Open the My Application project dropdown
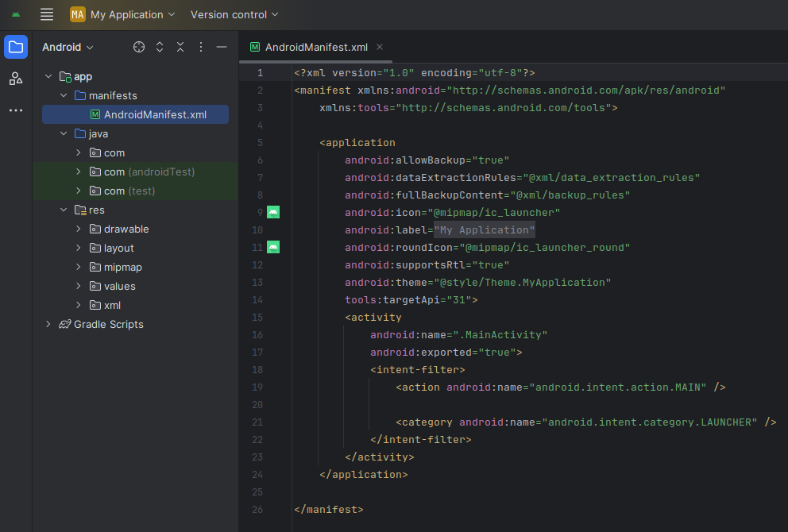 click(133, 14)
